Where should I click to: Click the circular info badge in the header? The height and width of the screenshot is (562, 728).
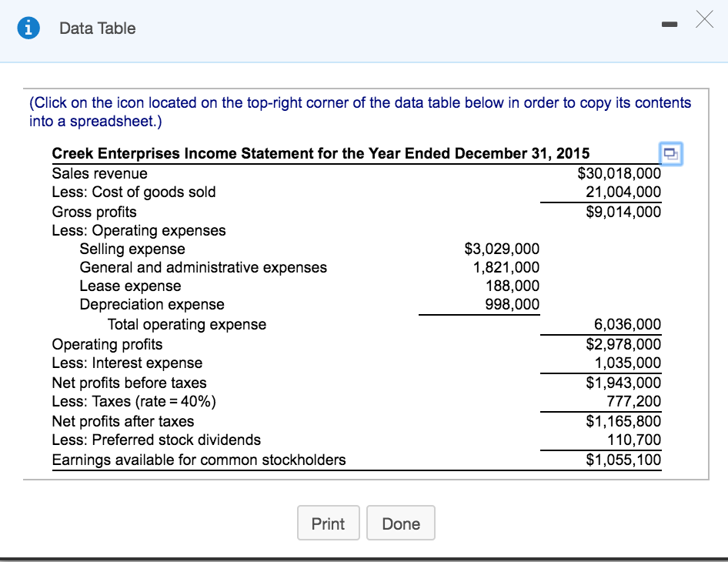tap(28, 28)
